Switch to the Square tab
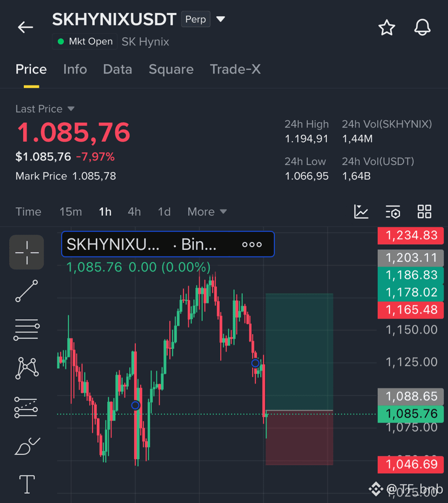448x503 pixels. [171, 69]
